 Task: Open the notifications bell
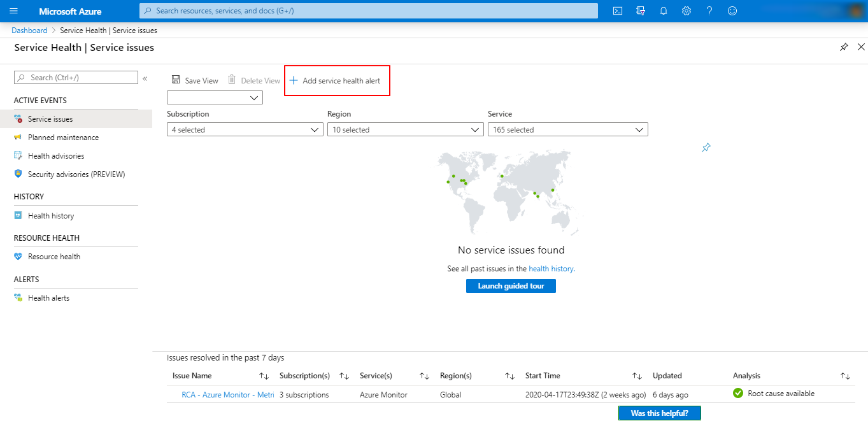pyautogui.click(x=664, y=11)
